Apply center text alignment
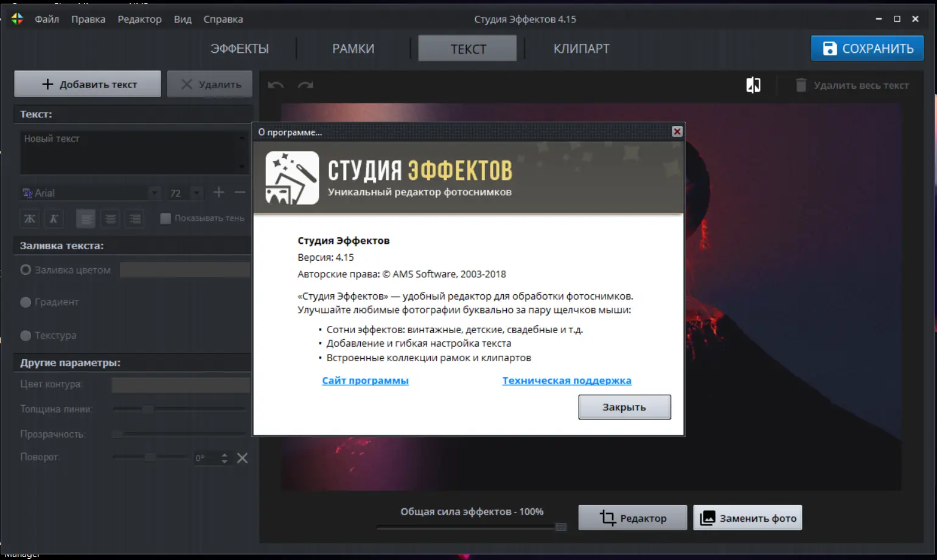Viewport: 937px width, 560px height. (110, 218)
